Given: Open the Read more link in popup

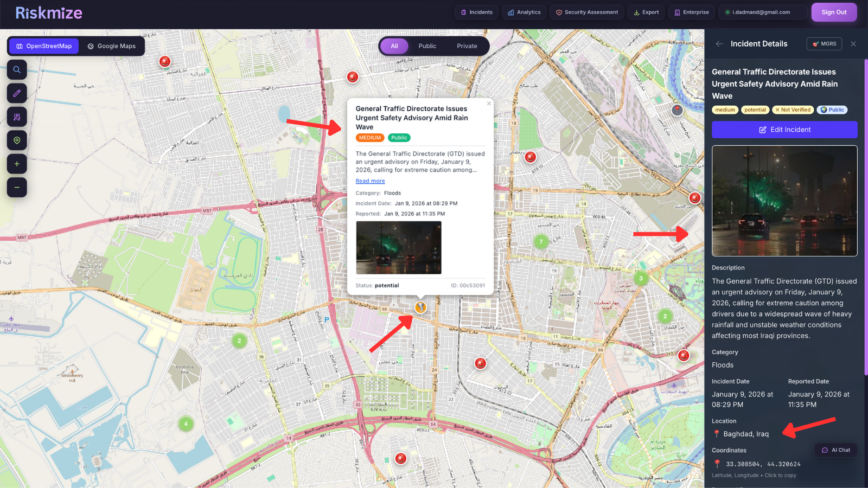Looking at the screenshot, I should [370, 181].
